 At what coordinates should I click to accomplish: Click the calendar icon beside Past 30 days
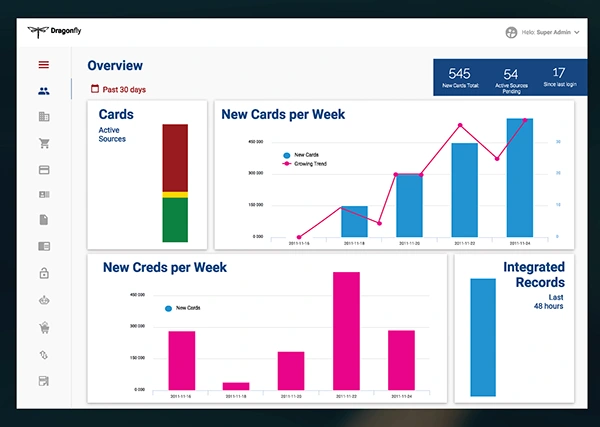(95, 89)
